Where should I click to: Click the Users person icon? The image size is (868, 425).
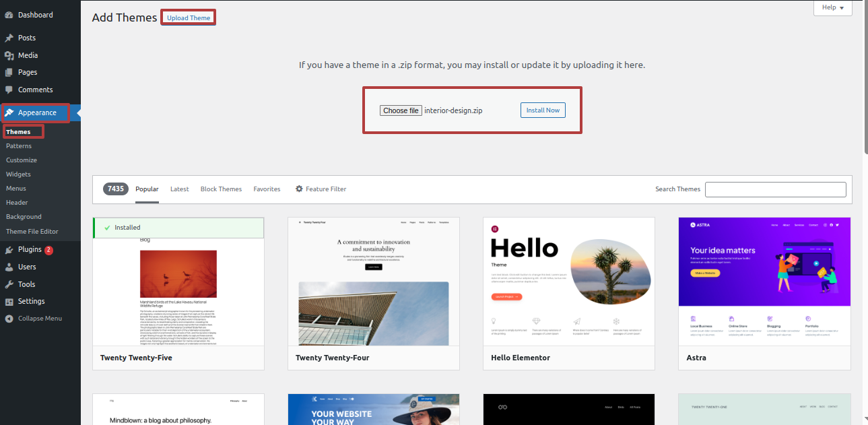click(x=9, y=267)
